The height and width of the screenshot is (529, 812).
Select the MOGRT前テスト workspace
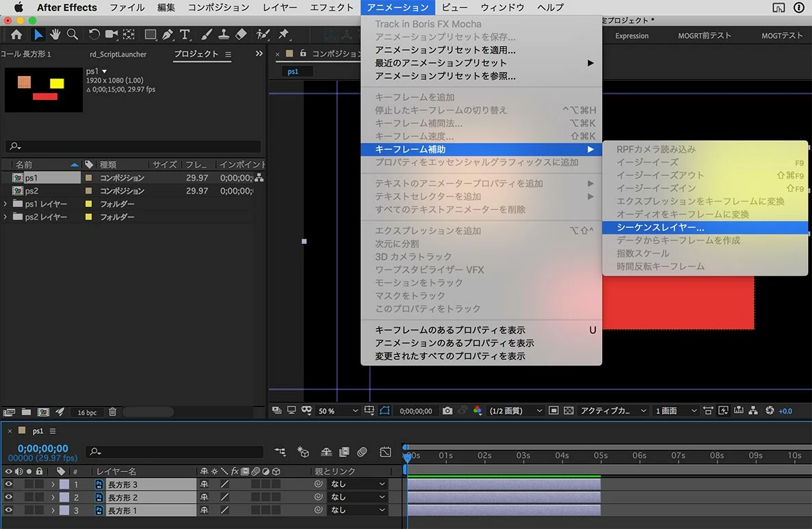pyautogui.click(x=705, y=36)
